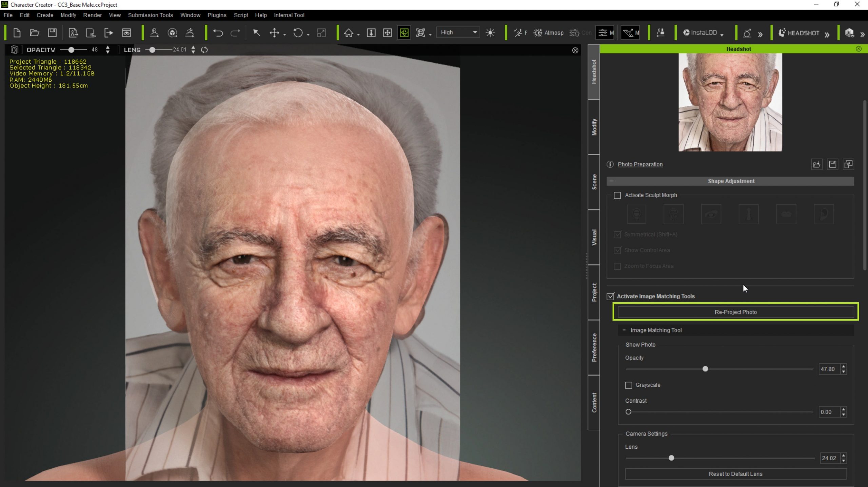Open the Rotate tool dropdown arrow
Screen dimensions: 868x487
308,35
